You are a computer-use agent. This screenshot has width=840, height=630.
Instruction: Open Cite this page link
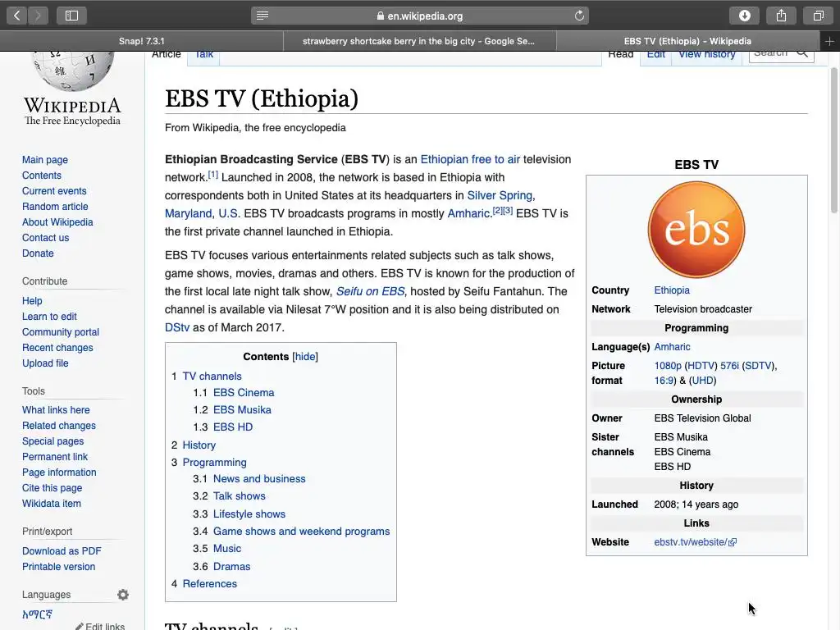click(x=52, y=488)
